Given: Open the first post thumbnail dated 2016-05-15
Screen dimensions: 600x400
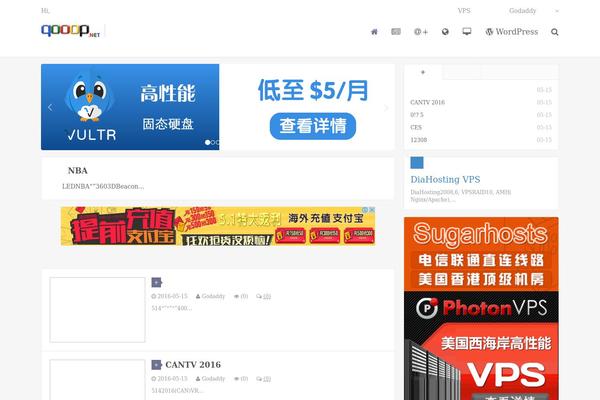Looking at the screenshot, I should [x=97, y=310].
